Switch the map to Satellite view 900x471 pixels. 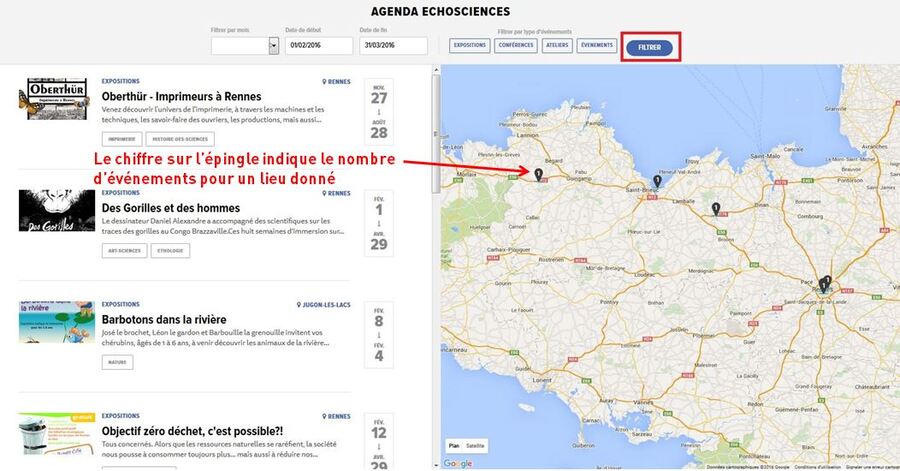point(476,445)
